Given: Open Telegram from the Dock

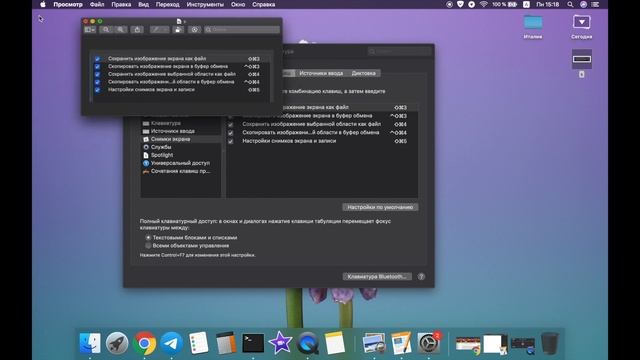Looking at the screenshot, I should (x=171, y=343).
